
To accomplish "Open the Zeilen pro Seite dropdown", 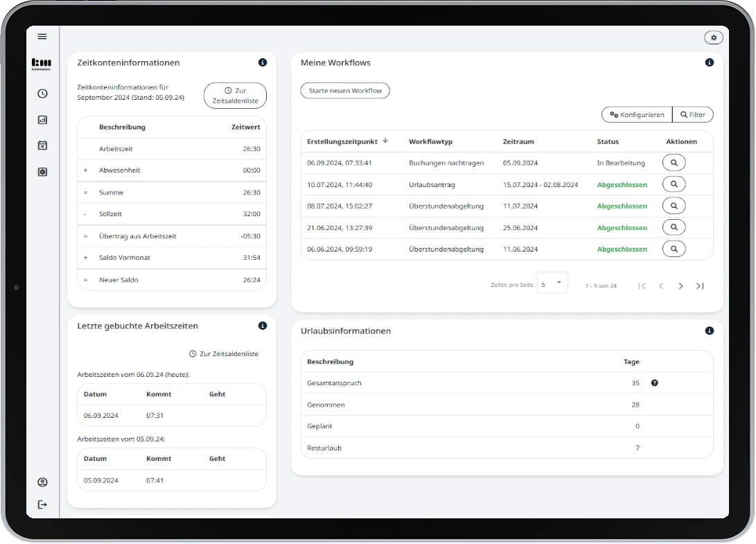I will coord(552,283).
